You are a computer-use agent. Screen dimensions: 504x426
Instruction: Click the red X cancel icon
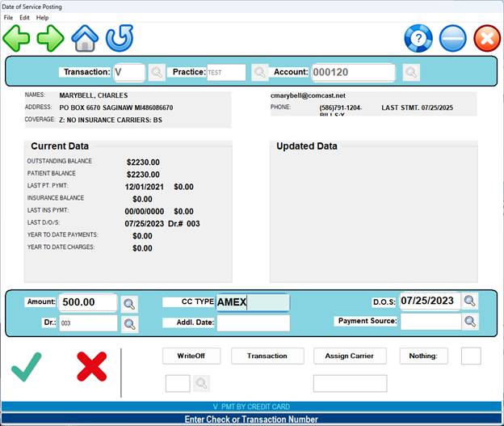click(91, 367)
